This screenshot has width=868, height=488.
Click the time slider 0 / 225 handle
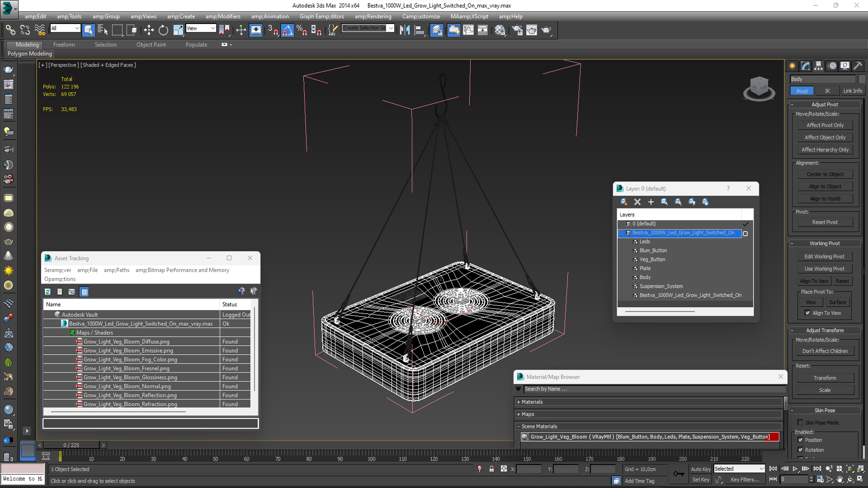coord(71,445)
